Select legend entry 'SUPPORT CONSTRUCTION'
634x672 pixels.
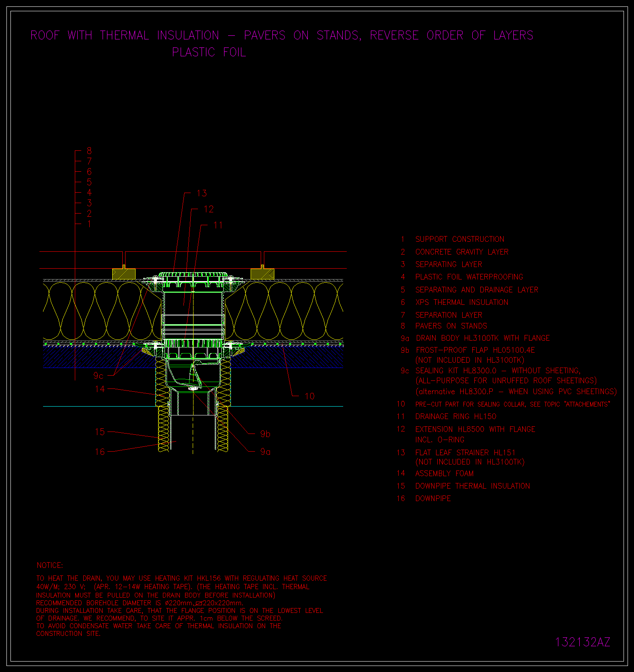click(x=460, y=239)
